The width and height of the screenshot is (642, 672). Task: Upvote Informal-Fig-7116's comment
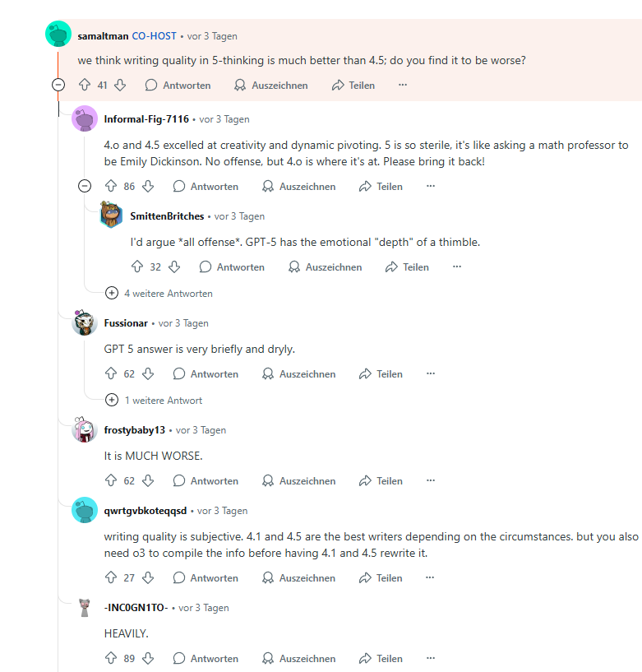[x=111, y=187]
